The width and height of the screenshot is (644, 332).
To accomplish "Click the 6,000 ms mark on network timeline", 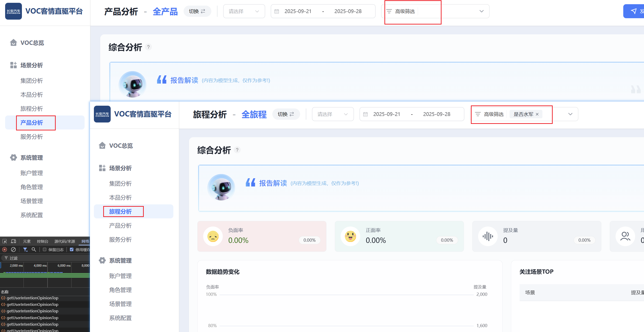I will click(x=64, y=266).
